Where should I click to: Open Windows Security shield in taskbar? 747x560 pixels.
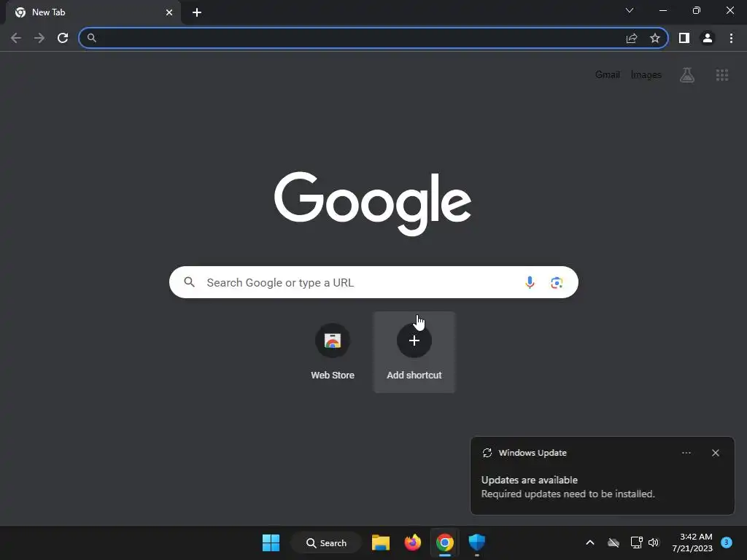pyautogui.click(x=477, y=542)
